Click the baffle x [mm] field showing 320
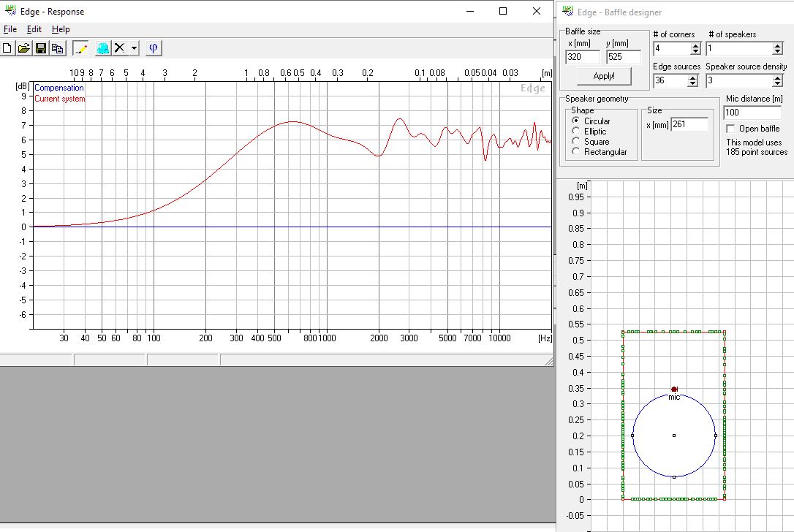794x532 pixels. click(582, 57)
